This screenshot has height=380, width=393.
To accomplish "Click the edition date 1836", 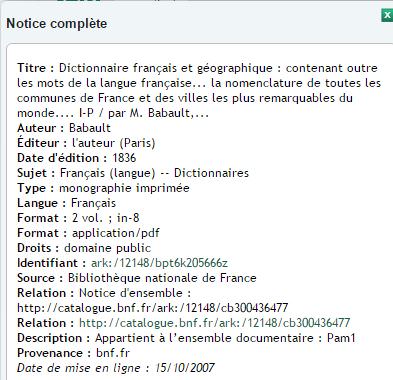I will click(x=124, y=158).
